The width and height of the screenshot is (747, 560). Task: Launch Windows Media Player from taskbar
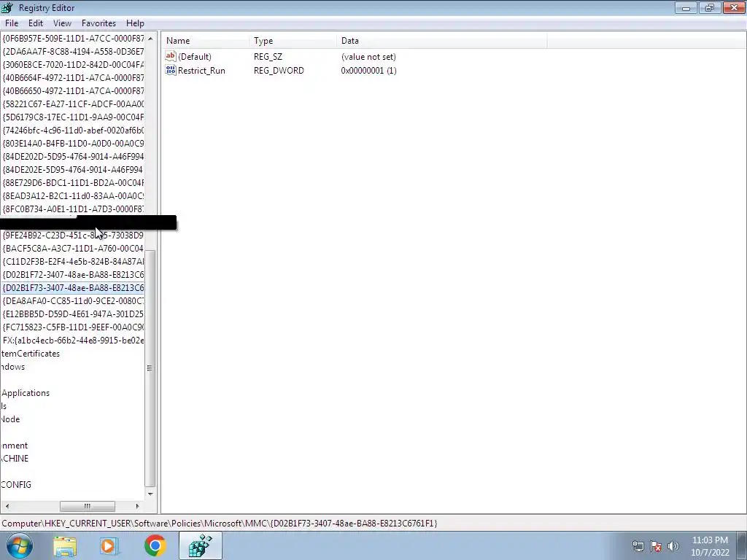click(109, 545)
